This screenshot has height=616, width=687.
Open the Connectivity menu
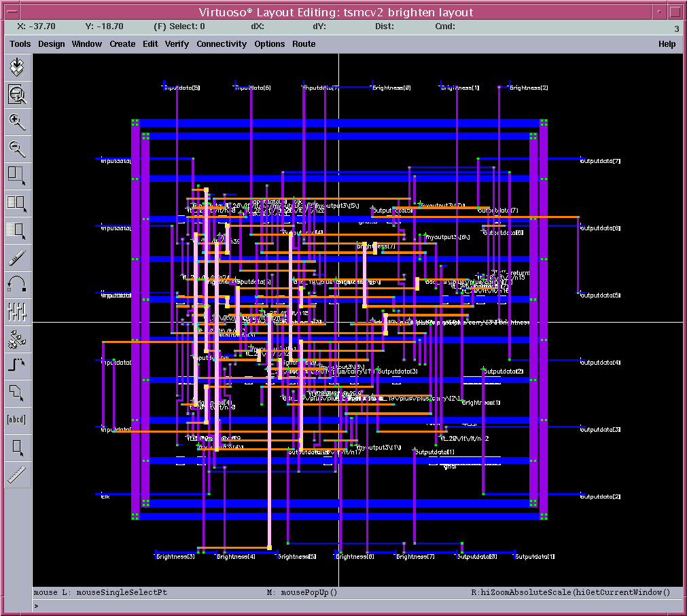click(222, 43)
